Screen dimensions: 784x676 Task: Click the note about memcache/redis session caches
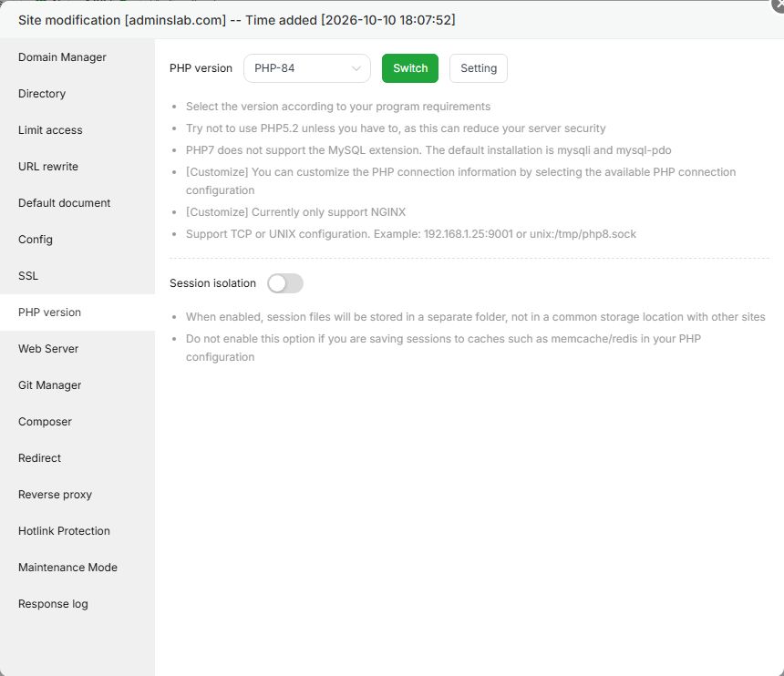coord(443,348)
